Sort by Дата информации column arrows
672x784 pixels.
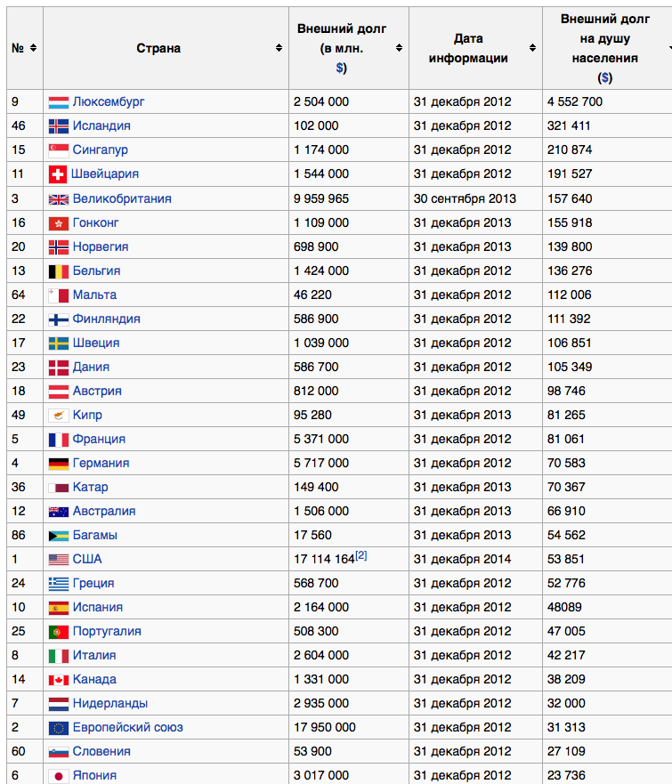click(x=532, y=48)
